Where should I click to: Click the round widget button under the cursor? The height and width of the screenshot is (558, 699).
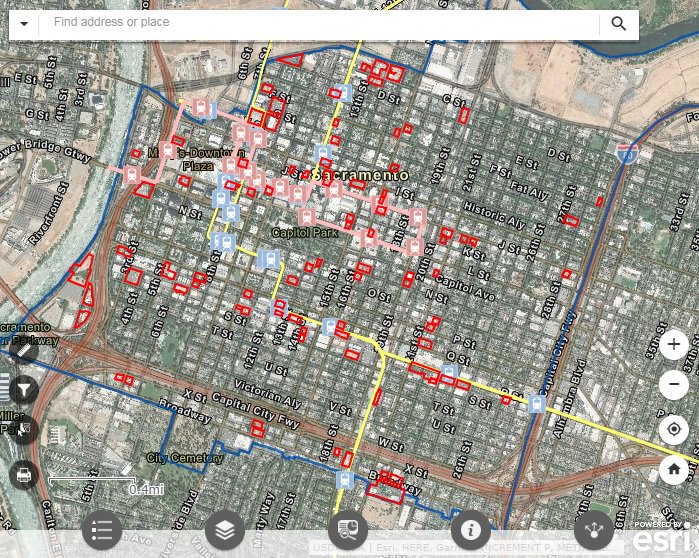click(x=24, y=429)
